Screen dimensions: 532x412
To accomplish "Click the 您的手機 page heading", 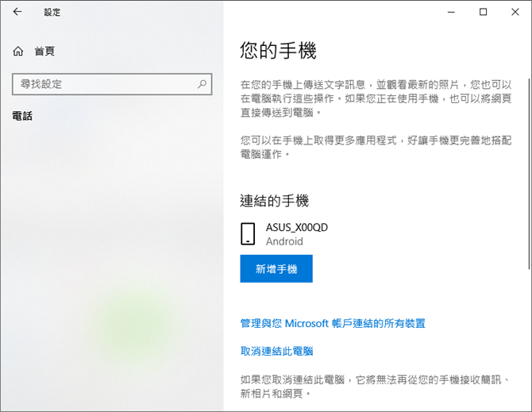I will coord(278,51).
